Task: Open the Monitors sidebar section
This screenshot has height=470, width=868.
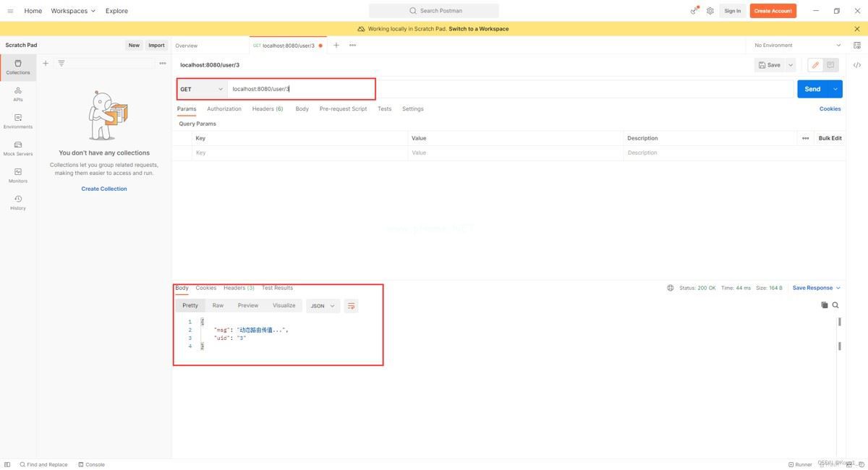Action: coord(18,176)
